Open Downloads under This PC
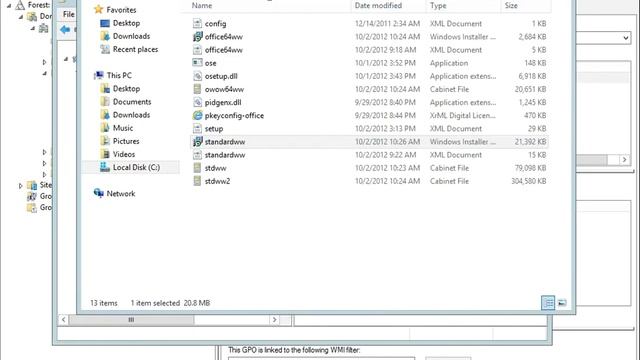Image resolution: width=640 pixels, height=360 pixels. [131, 115]
